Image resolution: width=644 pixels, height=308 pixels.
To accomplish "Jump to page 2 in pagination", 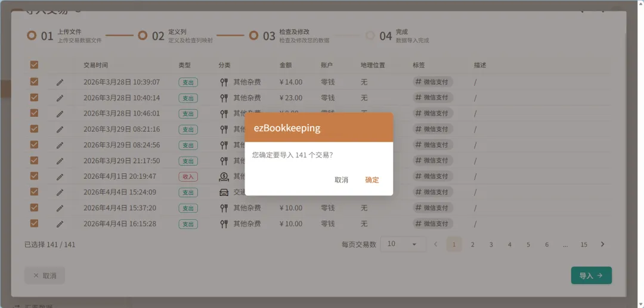I will [472, 244].
